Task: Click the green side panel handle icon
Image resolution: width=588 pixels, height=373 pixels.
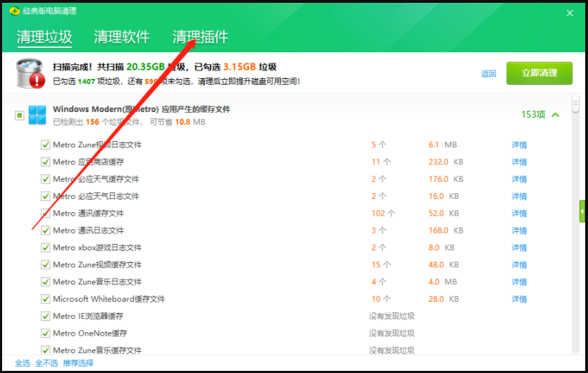Action: pyautogui.click(x=582, y=211)
